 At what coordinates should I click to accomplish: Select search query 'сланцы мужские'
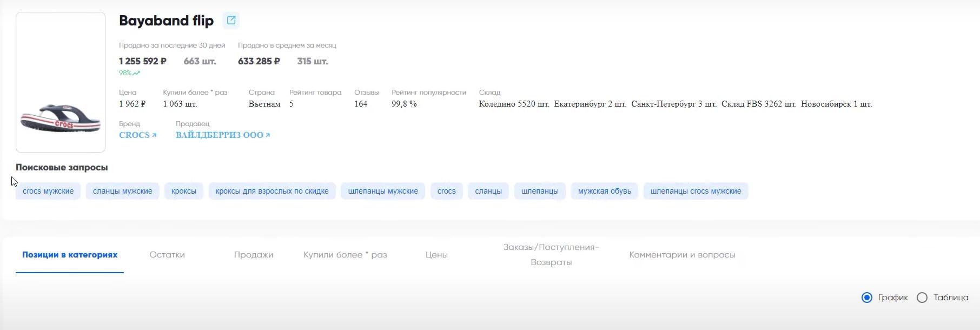[123, 191]
